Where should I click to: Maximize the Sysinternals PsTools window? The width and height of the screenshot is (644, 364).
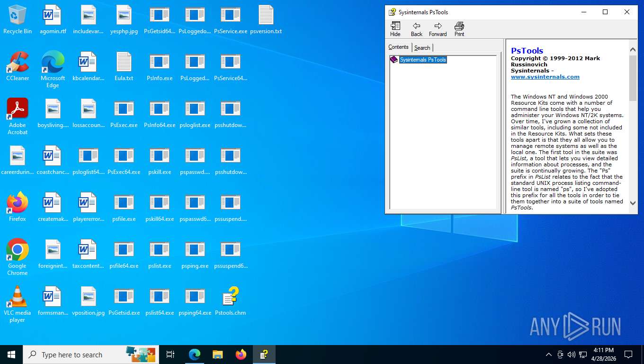605,12
